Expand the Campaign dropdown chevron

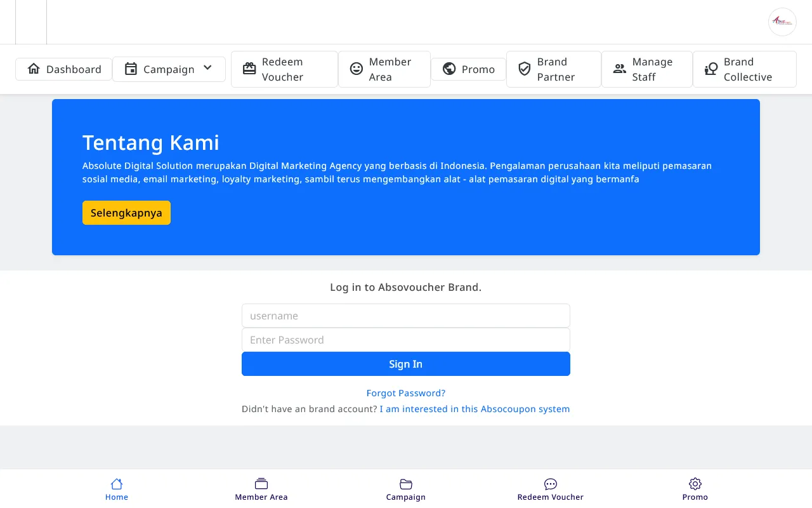pos(207,69)
